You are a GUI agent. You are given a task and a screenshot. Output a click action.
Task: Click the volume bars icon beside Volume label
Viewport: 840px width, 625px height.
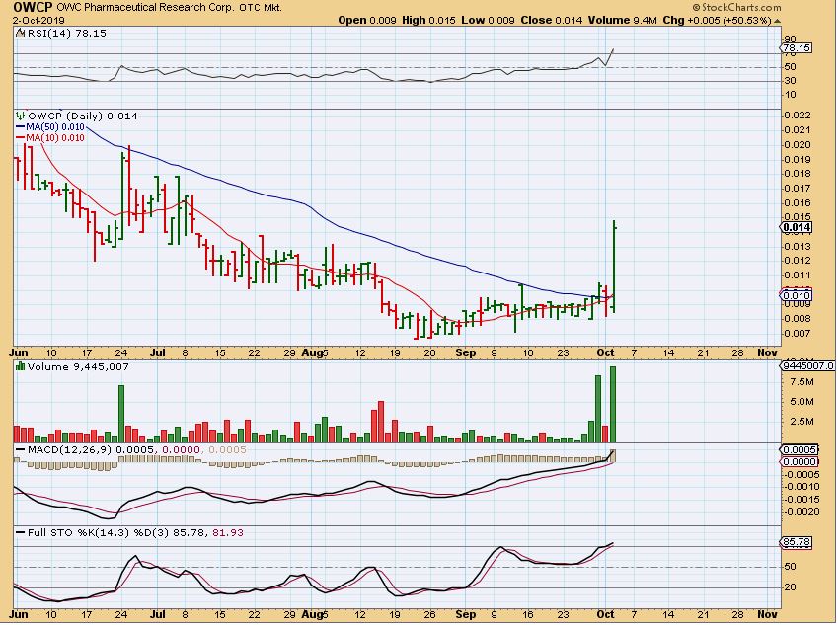point(21,366)
